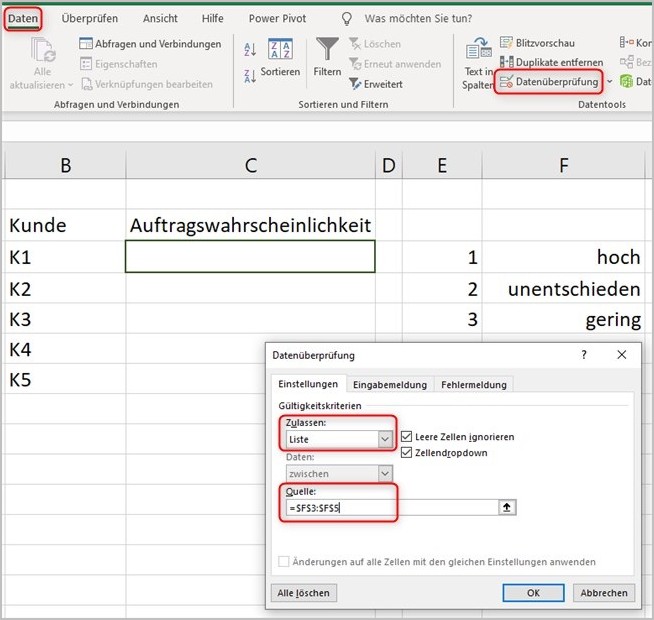Click the cell with value 'hoch'
Screen dimensions: 654x620
pos(563,257)
